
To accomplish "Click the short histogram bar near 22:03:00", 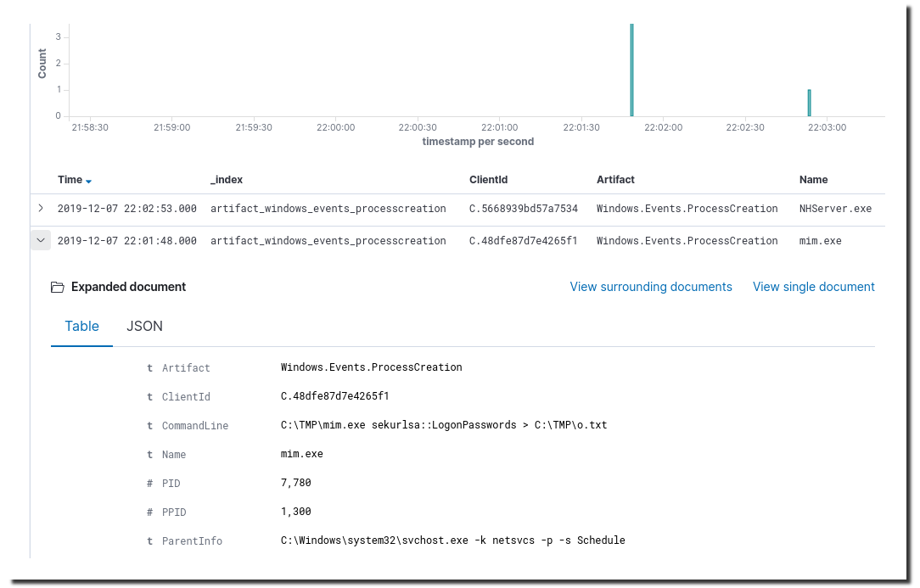I will click(809, 103).
